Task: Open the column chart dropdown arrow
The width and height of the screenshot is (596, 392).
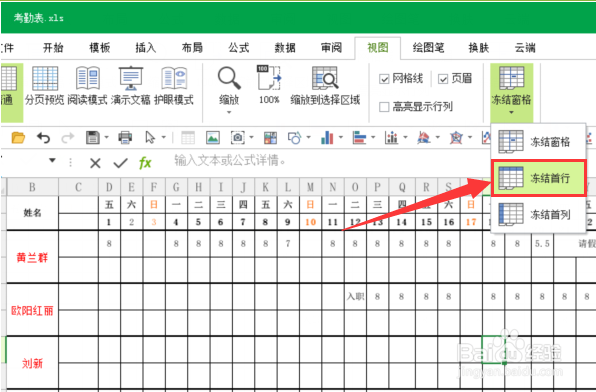Action: click(341, 137)
